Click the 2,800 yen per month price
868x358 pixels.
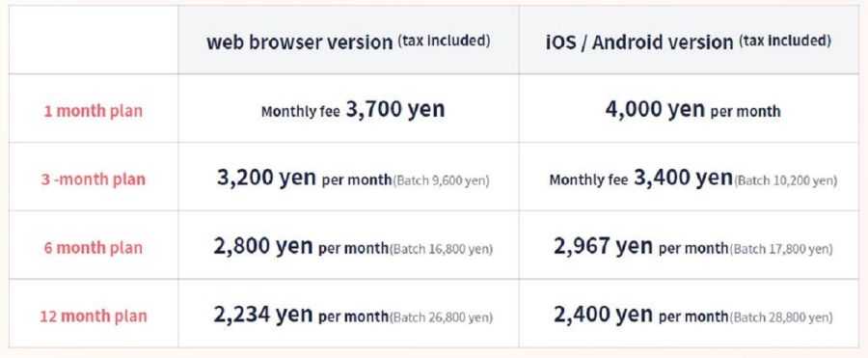pyautogui.click(x=301, y=247)
